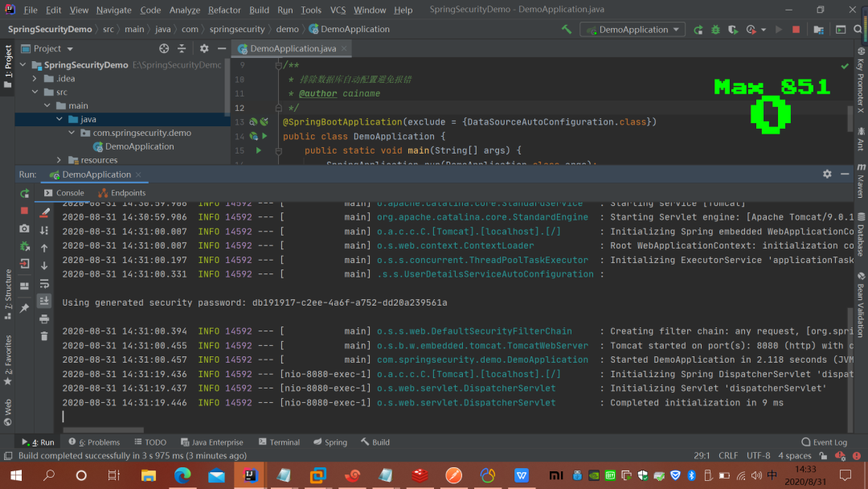868x489 pixels.
Task: Click the Clear console eraser icon
Action: coord(44,212)
